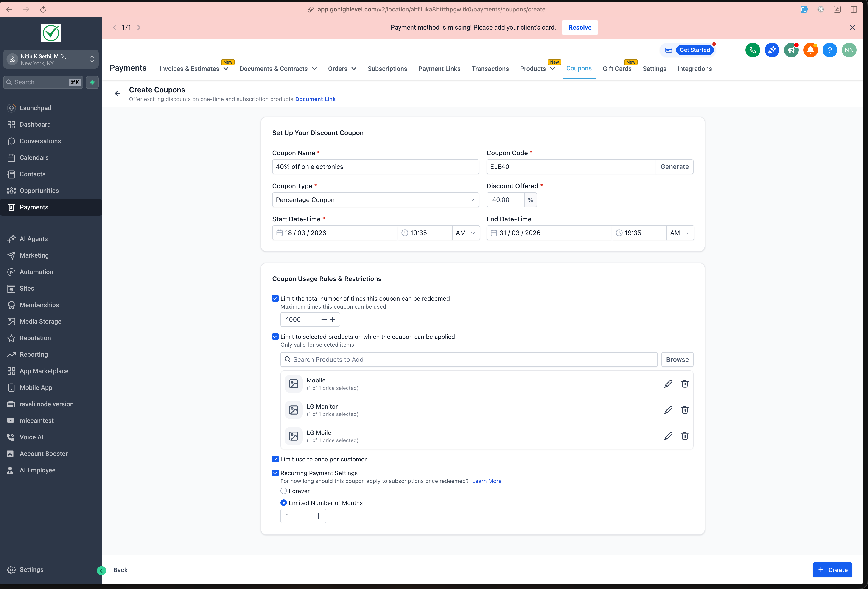Viewport: 868px width, 589px height.
Task: Uncheck limit total redemptions checkbox
Action: (275, 298)
